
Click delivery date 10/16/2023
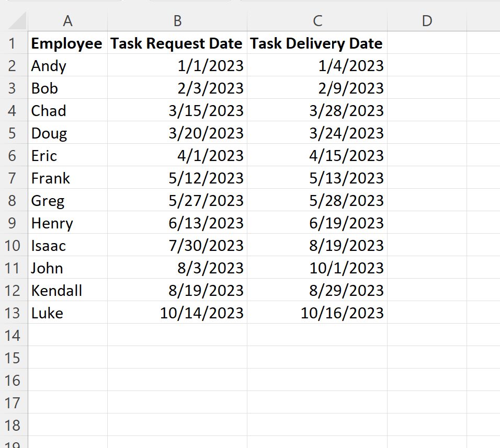pos(317,313)
